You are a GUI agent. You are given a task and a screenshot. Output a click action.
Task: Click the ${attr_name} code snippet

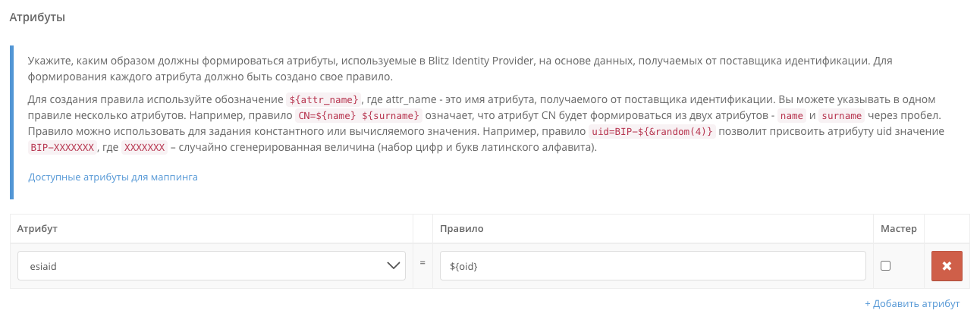click(x=323, y=100)
